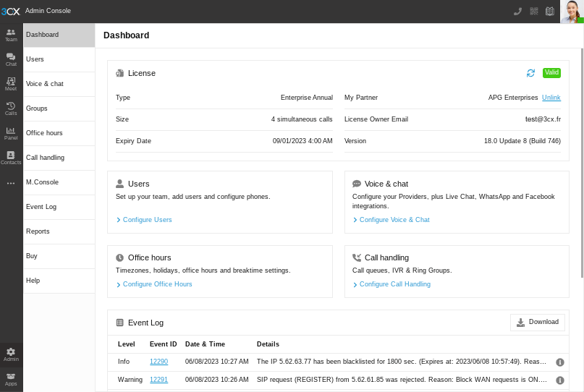Click the Valid license badge
The height and width of the screenshot is (392, 584).
551,72
